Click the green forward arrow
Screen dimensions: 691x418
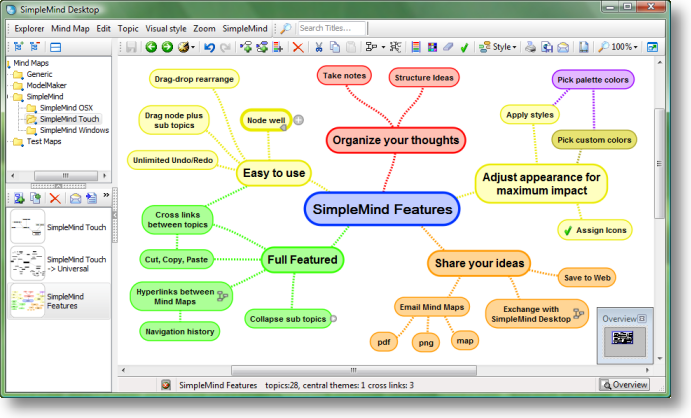point(167,47)
